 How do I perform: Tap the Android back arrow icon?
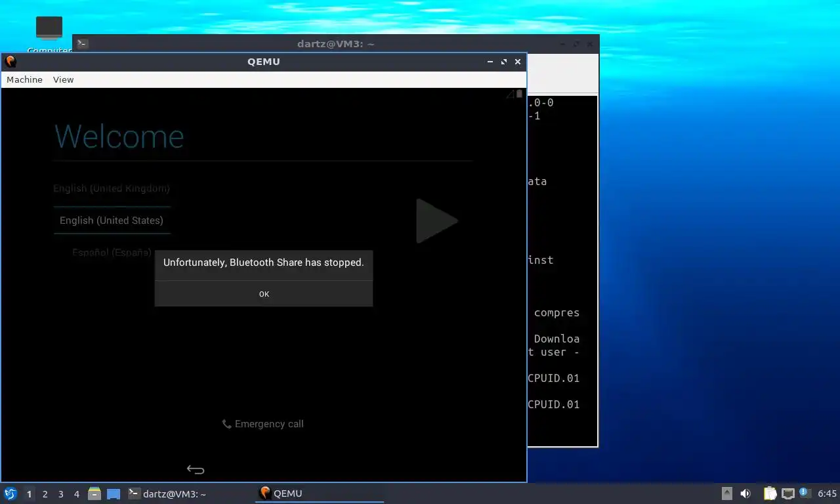pos(196,469)
